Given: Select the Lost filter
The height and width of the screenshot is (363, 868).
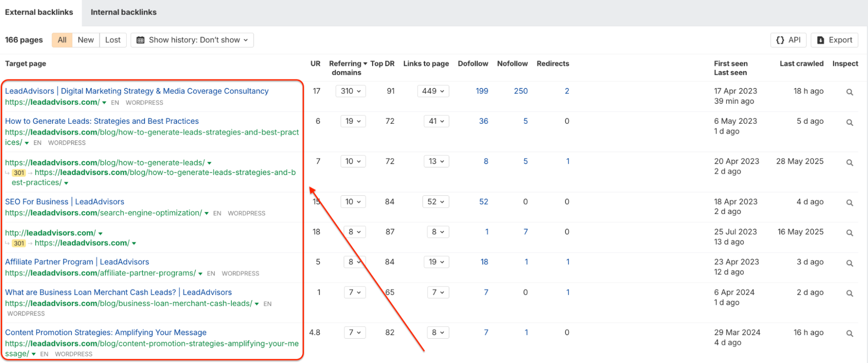Looking at the screenshot, I should tap(113, 40).
